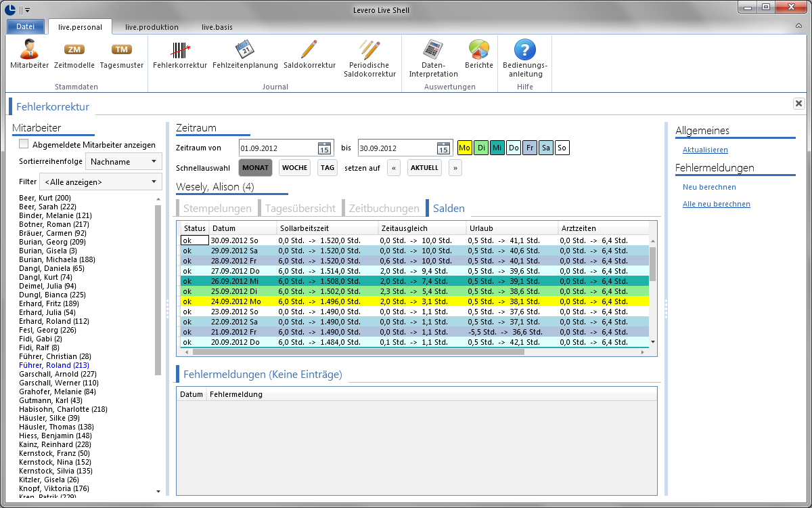Select employee Führer, Roland (213)
The image size is (812, 508).
click(54, 365)
